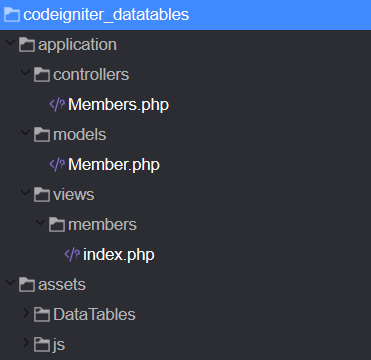Open the Member.php model file

point(114,165)
